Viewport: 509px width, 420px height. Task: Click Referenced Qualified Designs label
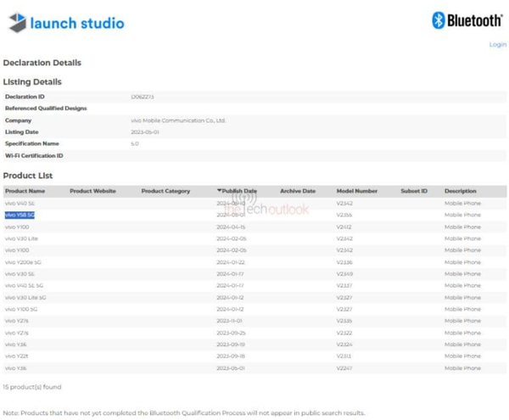46,109
